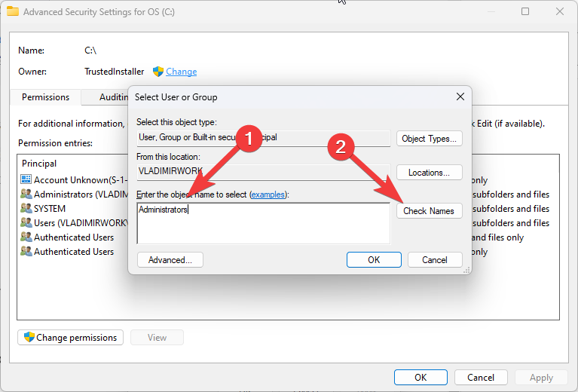Switch to the Permissions tab
578x392 pixels.
[x=45, y=97]
